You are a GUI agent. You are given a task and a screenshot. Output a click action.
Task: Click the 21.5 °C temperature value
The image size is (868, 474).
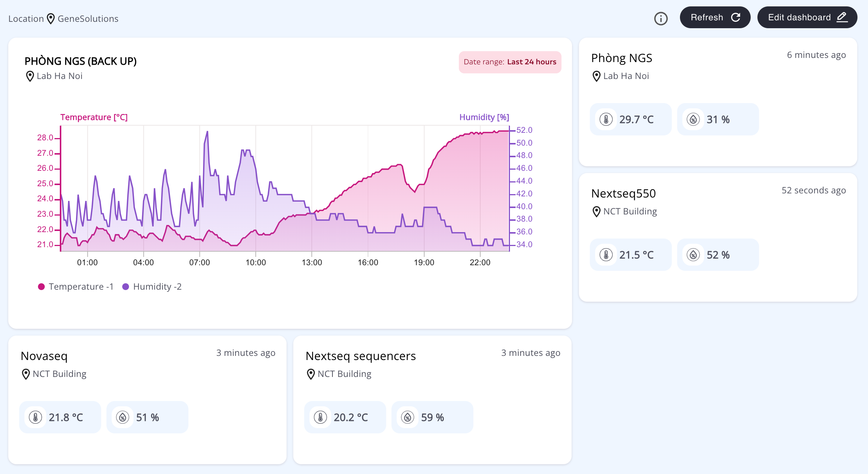click(636, 255)
